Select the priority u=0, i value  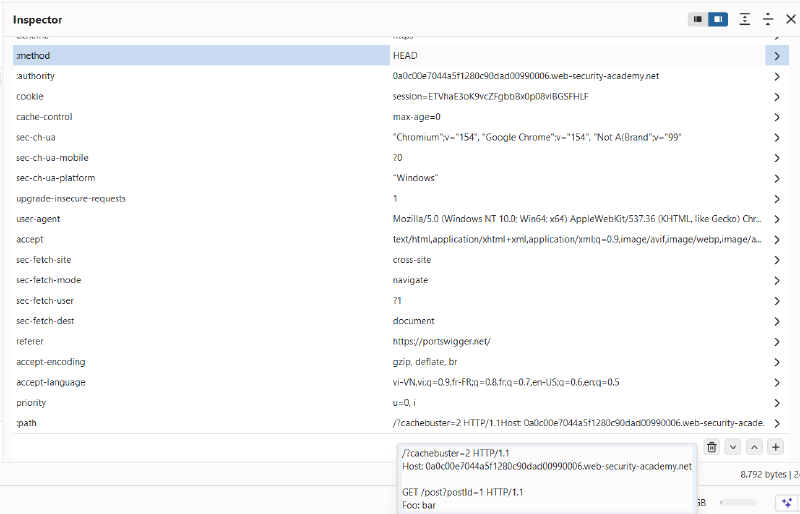(x=404, y=403)
